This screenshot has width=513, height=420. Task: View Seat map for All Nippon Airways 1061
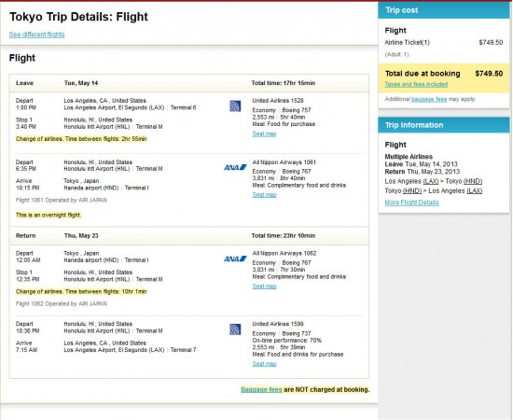click(264, 195)
